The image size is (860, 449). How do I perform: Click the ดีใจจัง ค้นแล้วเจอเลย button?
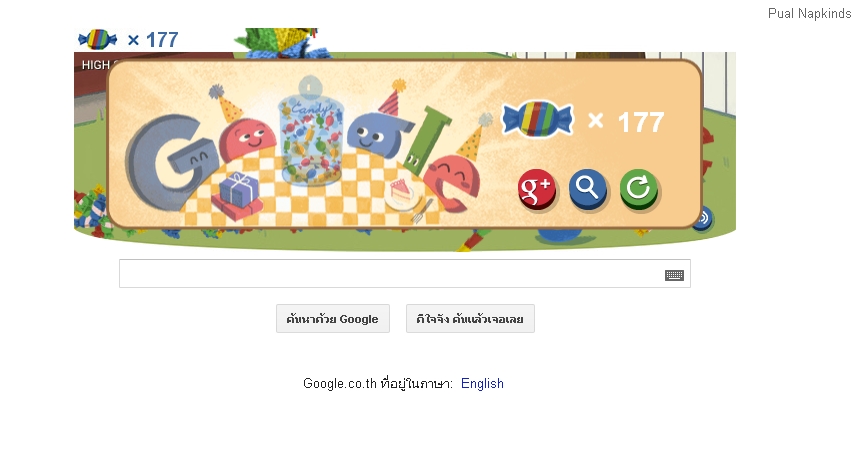click(x=470, y=319)
